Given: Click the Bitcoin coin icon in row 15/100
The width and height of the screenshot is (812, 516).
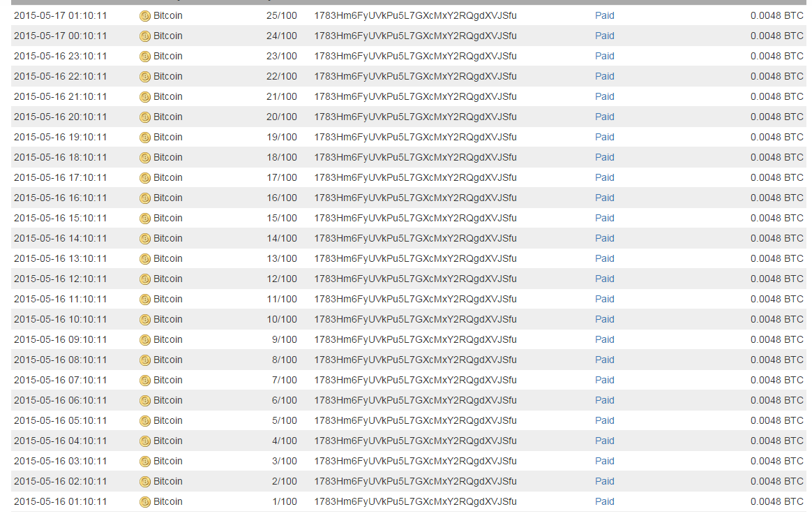Looking at the screenshot, I should tap(145, 219).
